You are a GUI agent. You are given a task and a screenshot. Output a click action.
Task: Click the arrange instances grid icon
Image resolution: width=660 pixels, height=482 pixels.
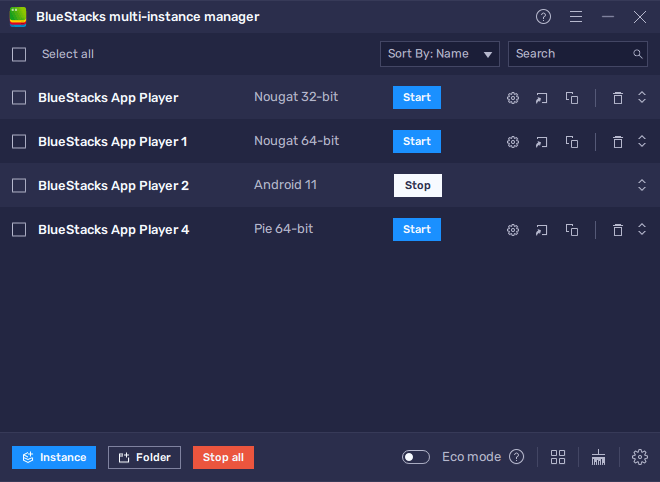click(x=558, y=457)
